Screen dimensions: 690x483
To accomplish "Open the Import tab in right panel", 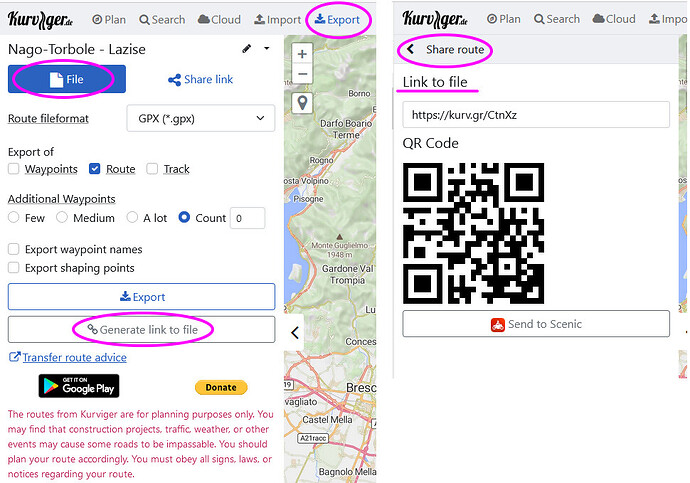I will point(668,19).
